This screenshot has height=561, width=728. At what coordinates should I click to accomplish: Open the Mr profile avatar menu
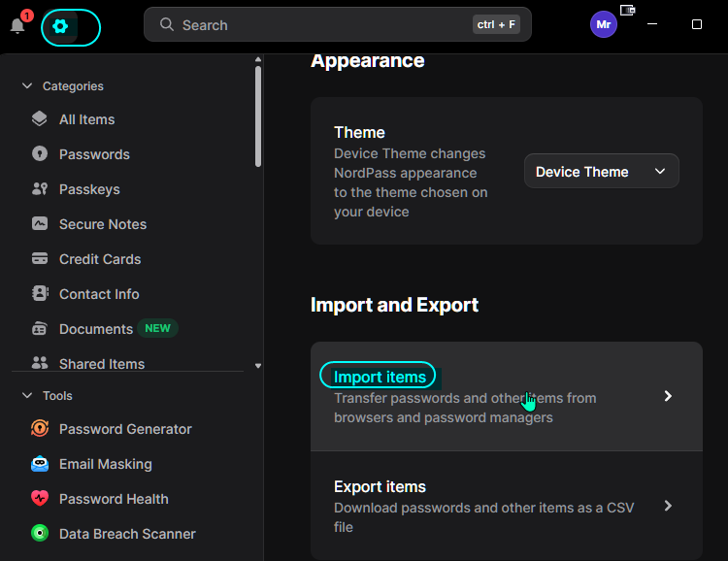tap(603, 24)
